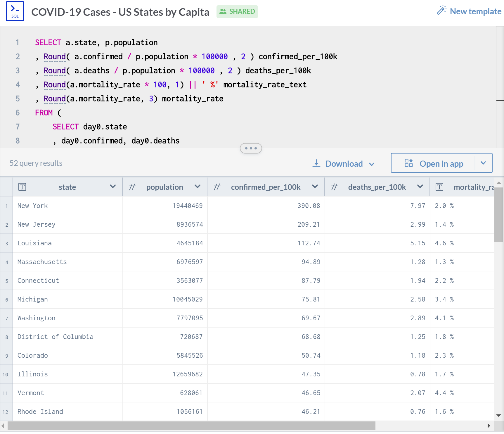The height and width of the screenshot is (434, 504).
Task: Open the dropdown arrow beside Open in app
Action: pyautogui.click(x=483, y=163)
